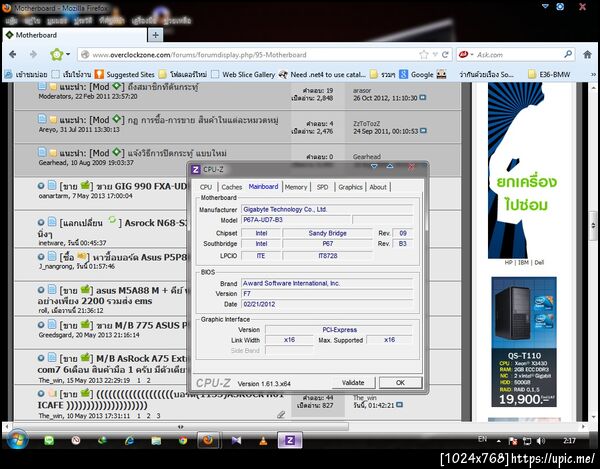Viewport: 600px width, 469px height.
Task: Open a new tab with plus button
Action: 155,35
